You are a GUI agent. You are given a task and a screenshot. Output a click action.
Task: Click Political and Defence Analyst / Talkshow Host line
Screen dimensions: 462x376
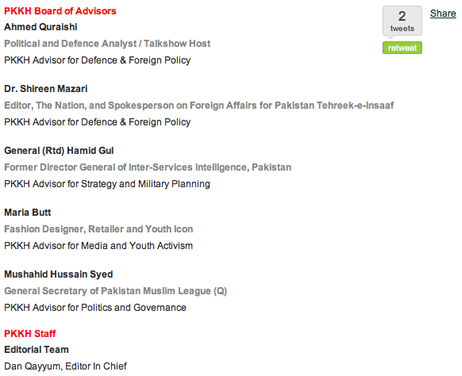(107, 44)
